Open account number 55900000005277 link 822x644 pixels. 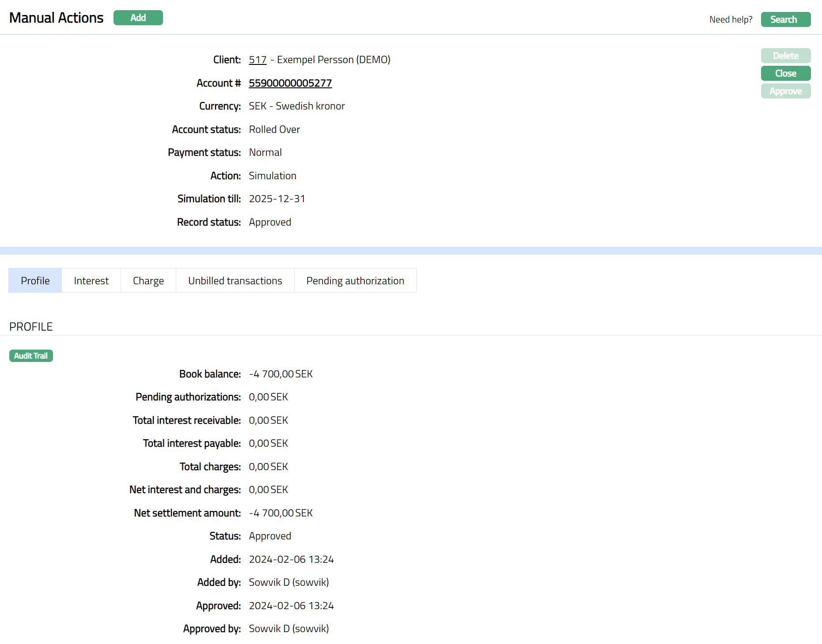[290, 83]
